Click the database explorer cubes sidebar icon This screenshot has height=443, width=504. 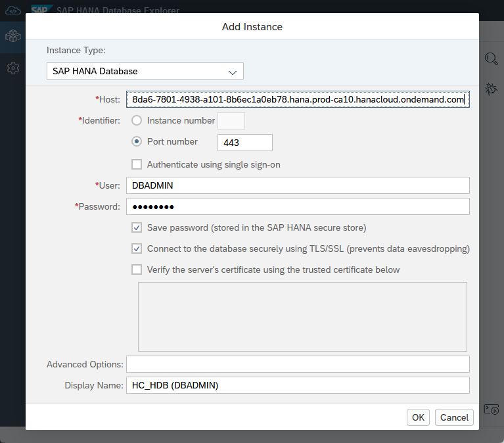point(13,36)
